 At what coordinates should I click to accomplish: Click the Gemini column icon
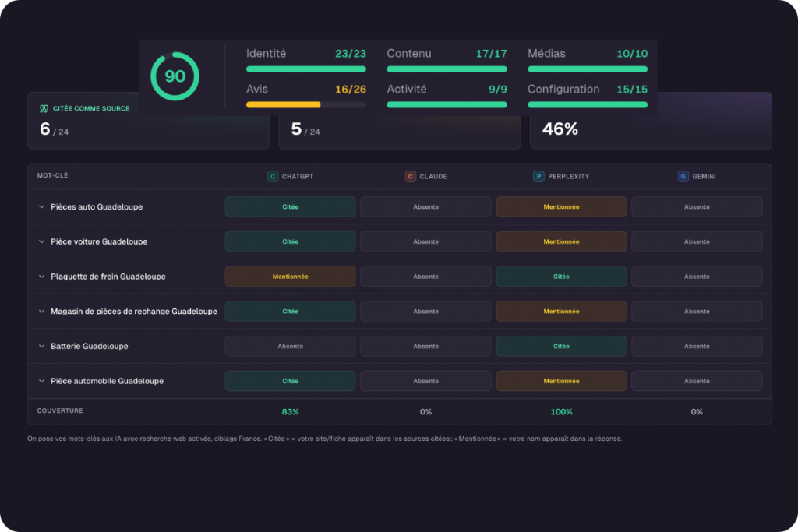coord(683,177)
